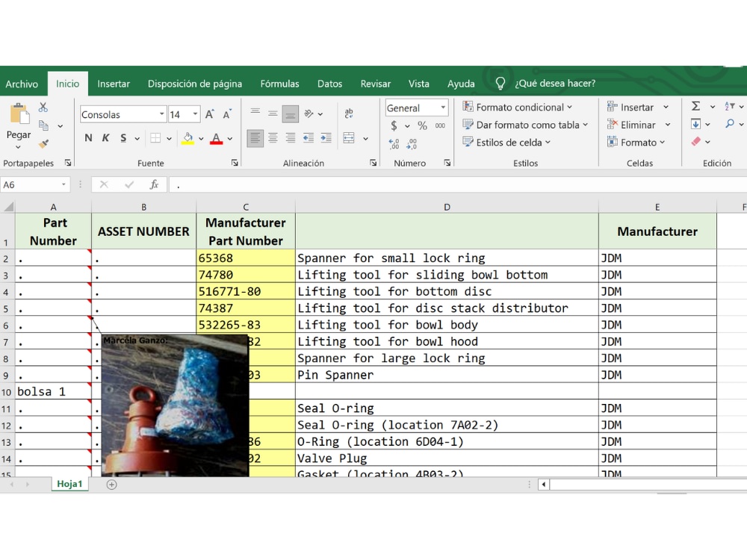Increase decimal places icon
The width and height of the screenshot is (747, 560).
coord(394,144)
